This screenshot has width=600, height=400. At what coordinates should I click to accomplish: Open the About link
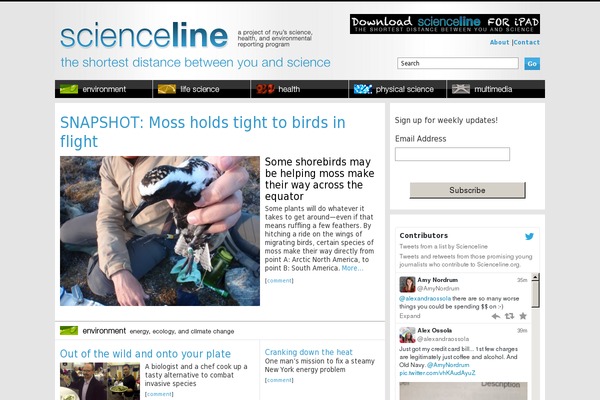point(499,42)
